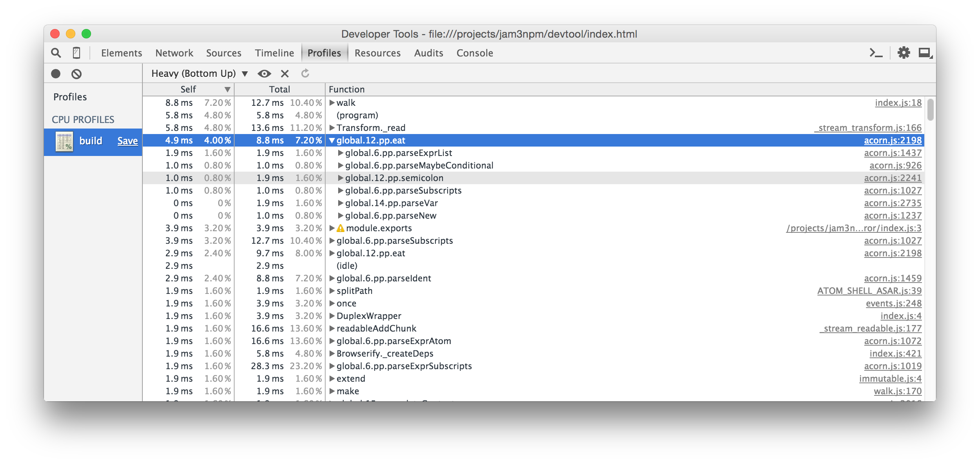The image size is (980, 464).
Task: Click Self column header to sort
Action: pyautogui.click(x=188, y=89)
